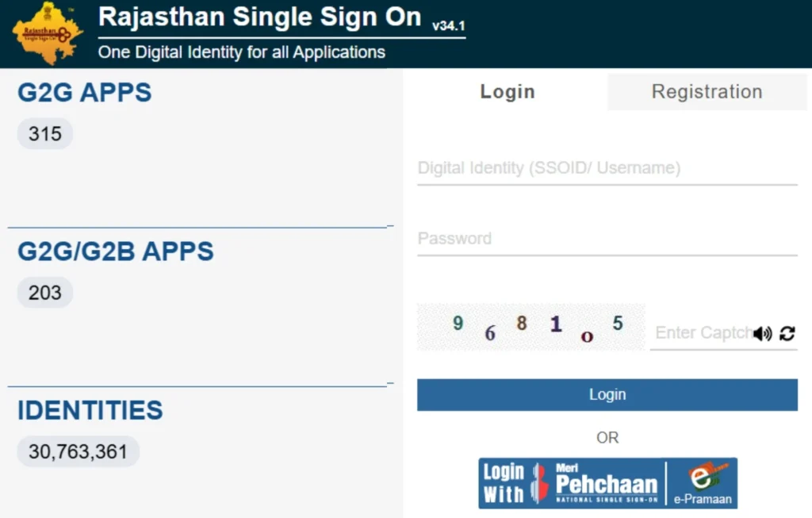Focus the Password field
Image resolution: width=812 pixels, height=518 pixels.
pos(607,238)
